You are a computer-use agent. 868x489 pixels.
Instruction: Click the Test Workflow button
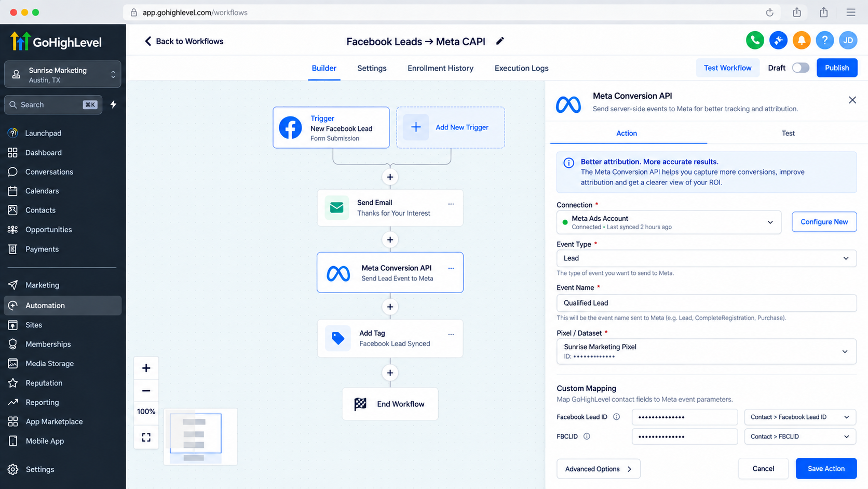pos(727,68)
